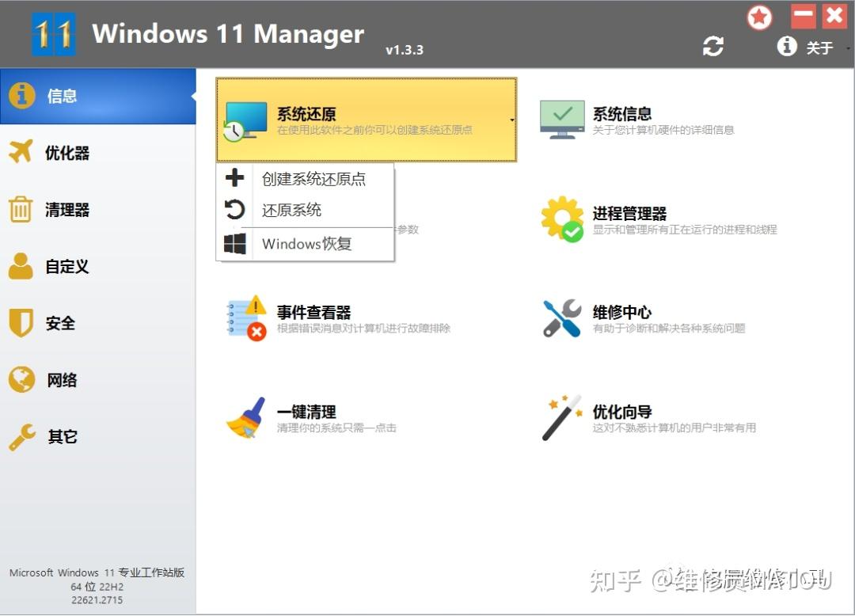This screenshot has height=616, width=855.
Task: Click the 安全 shield icon
Action: (63, 323)
